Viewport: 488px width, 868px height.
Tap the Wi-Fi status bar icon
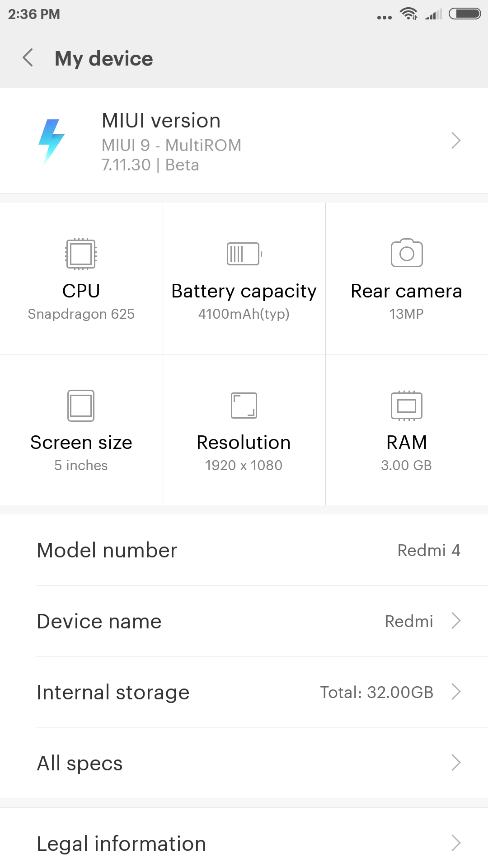click(x=408, y=14)
